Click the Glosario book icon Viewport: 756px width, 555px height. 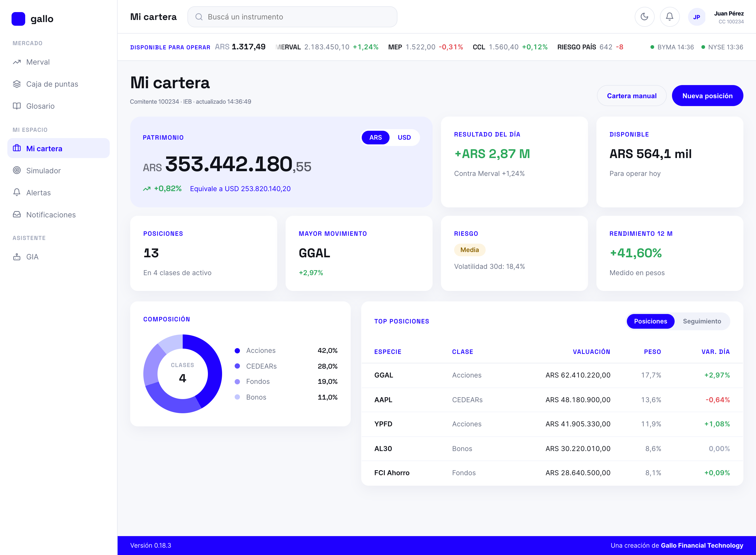17,106
